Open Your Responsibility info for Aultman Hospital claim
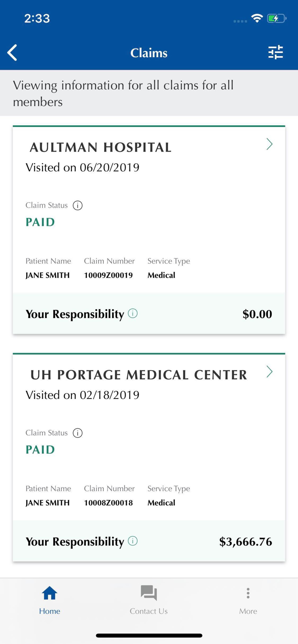298x644 pixels. [x=133, y=313]
